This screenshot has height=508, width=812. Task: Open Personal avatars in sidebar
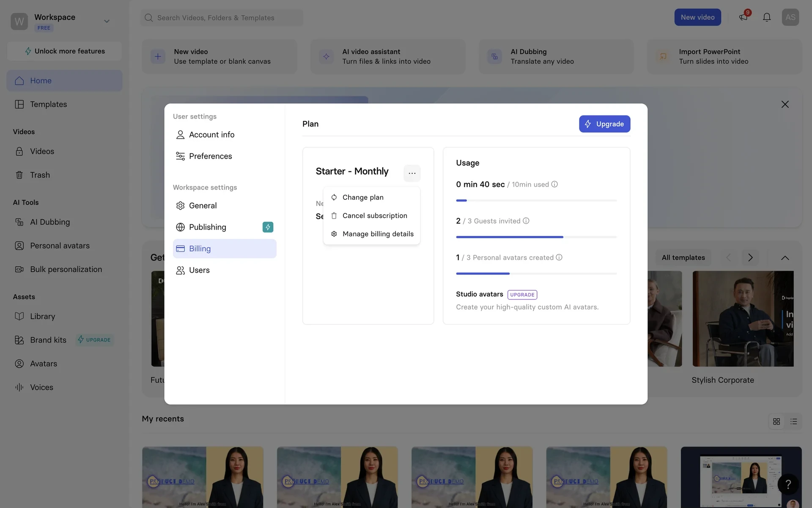click(x=64, y=246)
